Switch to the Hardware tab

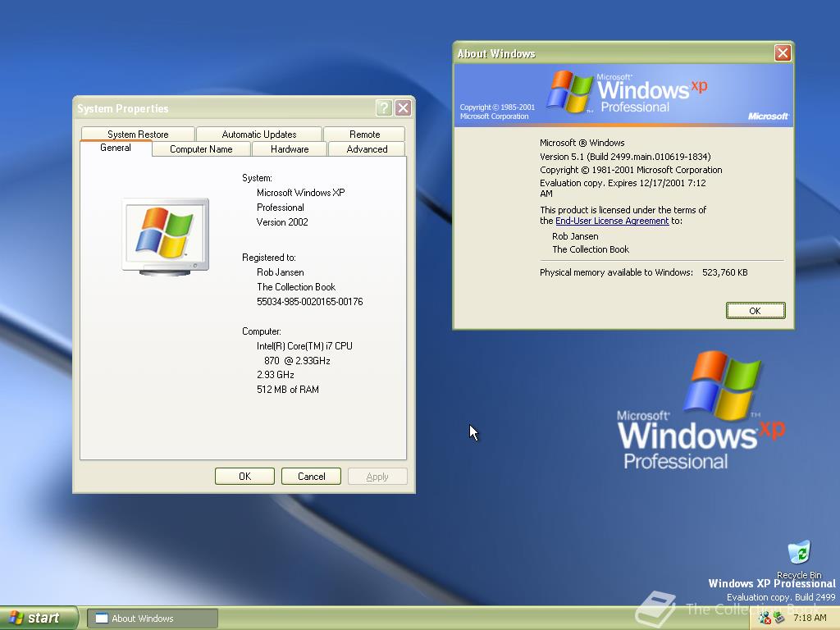(290, 149)
